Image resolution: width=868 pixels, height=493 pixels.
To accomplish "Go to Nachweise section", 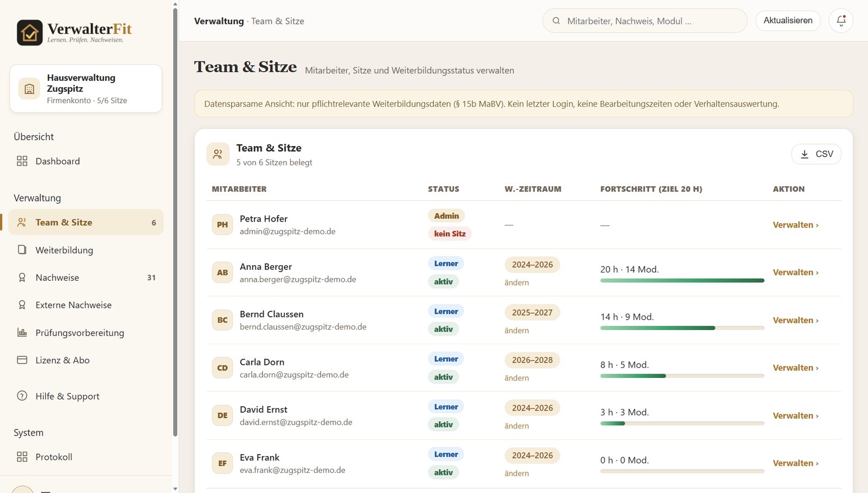I will click(86, 277).
